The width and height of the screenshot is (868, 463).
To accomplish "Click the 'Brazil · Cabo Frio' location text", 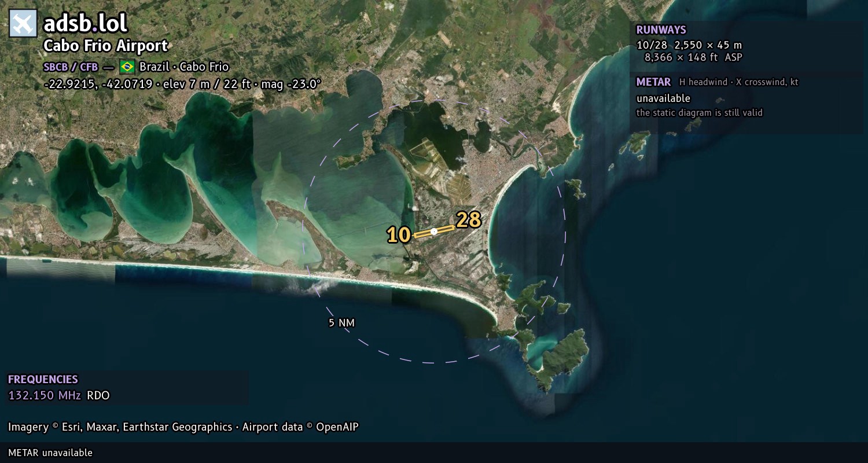I will tap(184, 67).
